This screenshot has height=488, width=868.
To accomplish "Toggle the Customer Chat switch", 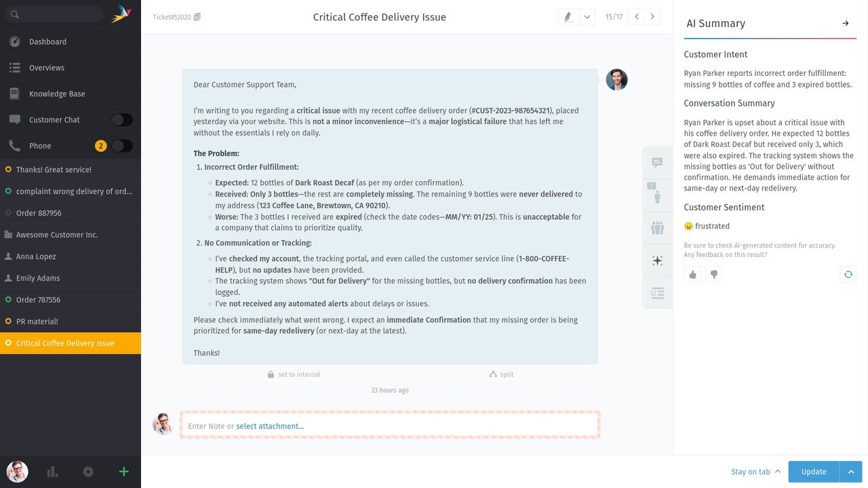I will coord(122,120).
